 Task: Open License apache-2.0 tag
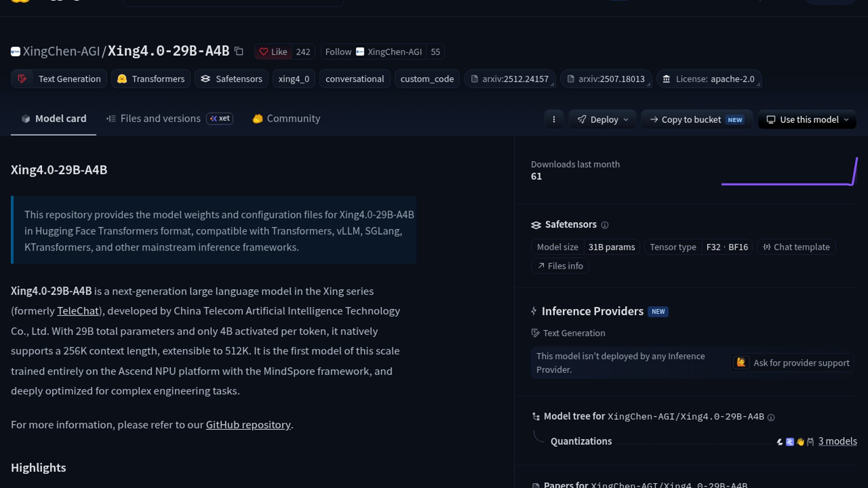(x=709, y=79)
